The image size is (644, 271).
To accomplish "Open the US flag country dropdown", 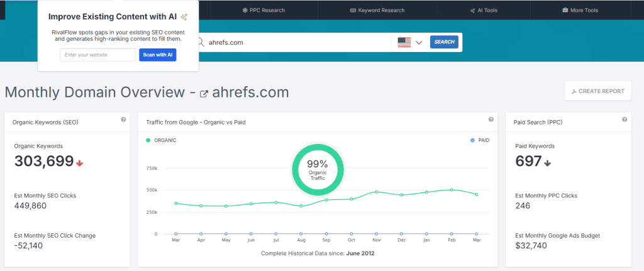I will (x=409, y=42).
